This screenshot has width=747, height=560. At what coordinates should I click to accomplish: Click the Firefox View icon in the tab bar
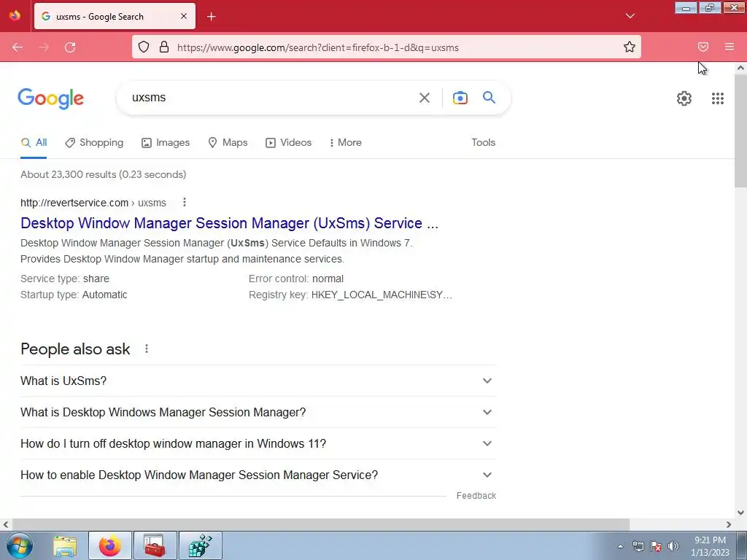point(15,16)
